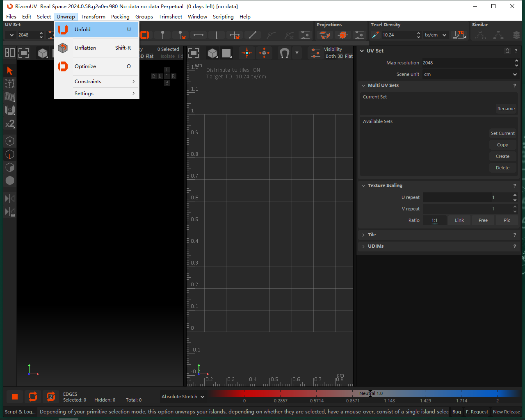
Task: Select the Link ratio option
Action: point(459,220)
